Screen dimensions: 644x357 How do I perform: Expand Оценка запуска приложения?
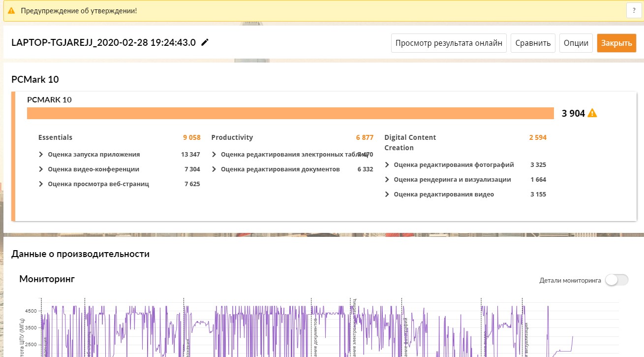pyautogui.click(x=41, y=155)
